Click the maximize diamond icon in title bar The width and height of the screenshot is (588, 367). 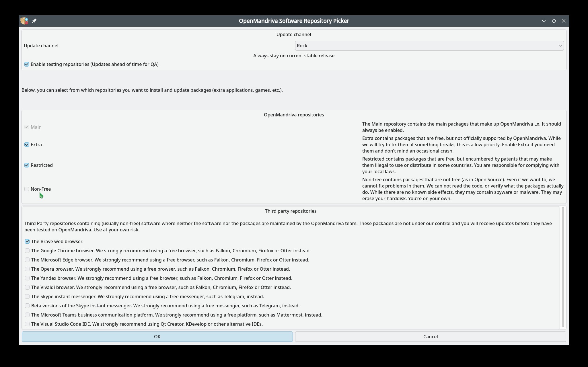pos(554,21)
